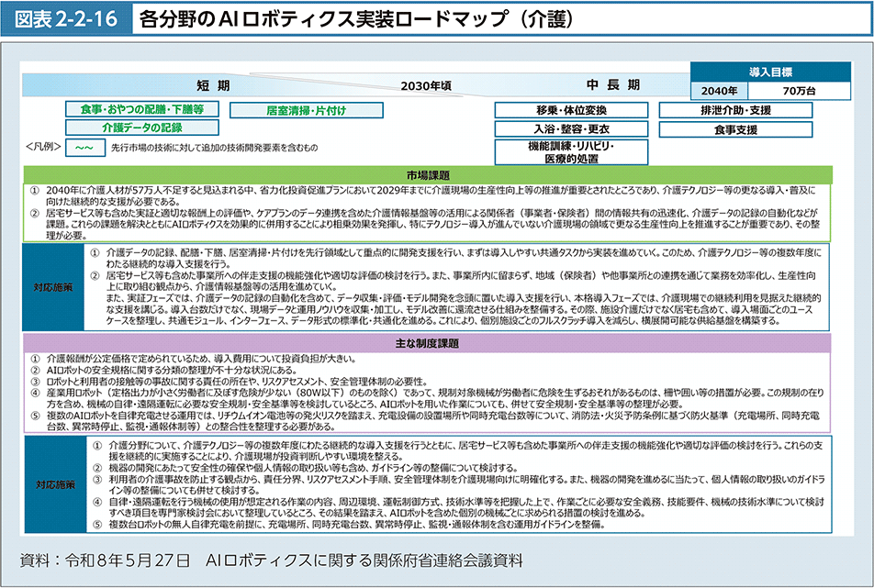
Task: Click market issue ① about 2040年に介護人材が57万人不足
Action: coord(423,196)
